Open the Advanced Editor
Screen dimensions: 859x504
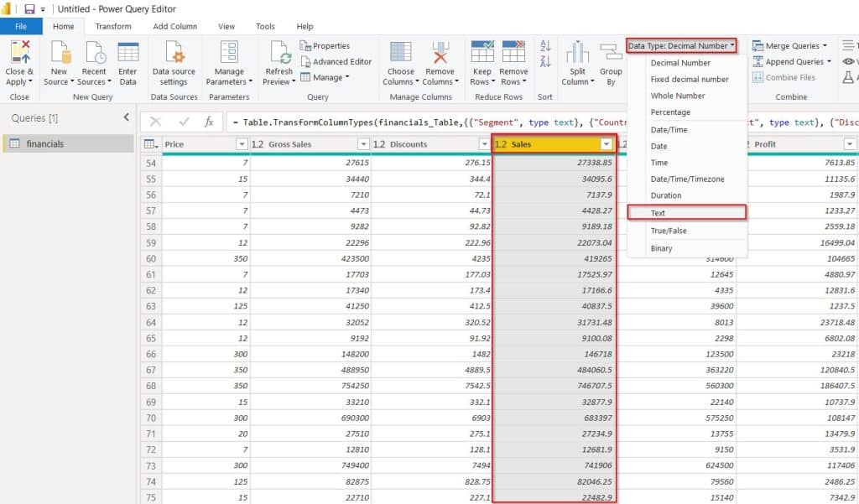click(x=336, y=62)
